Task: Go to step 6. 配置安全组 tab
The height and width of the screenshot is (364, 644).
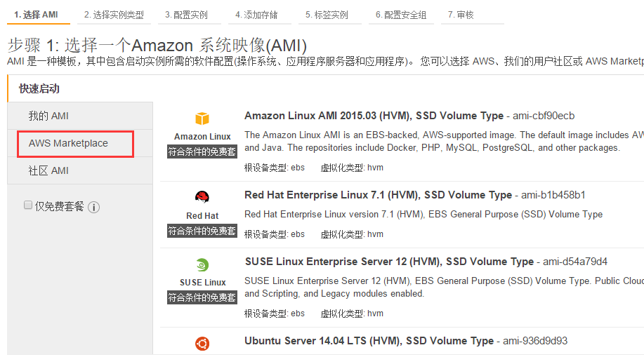Action: click(401, 15)
